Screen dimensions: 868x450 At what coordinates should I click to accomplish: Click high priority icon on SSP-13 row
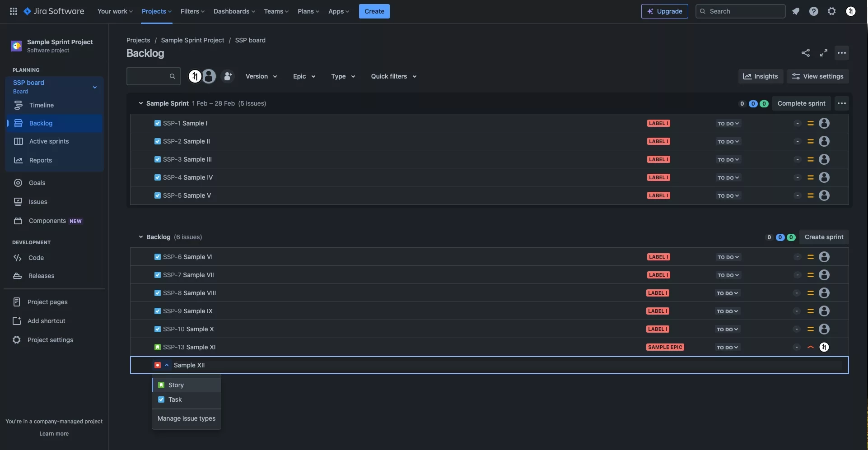tap(811, 347)
